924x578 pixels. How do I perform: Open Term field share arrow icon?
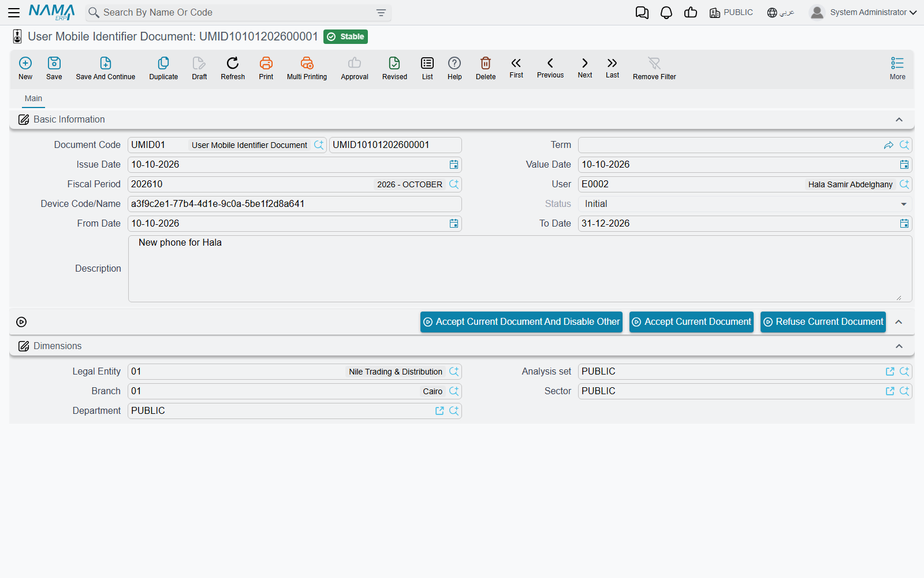point(889,145)
